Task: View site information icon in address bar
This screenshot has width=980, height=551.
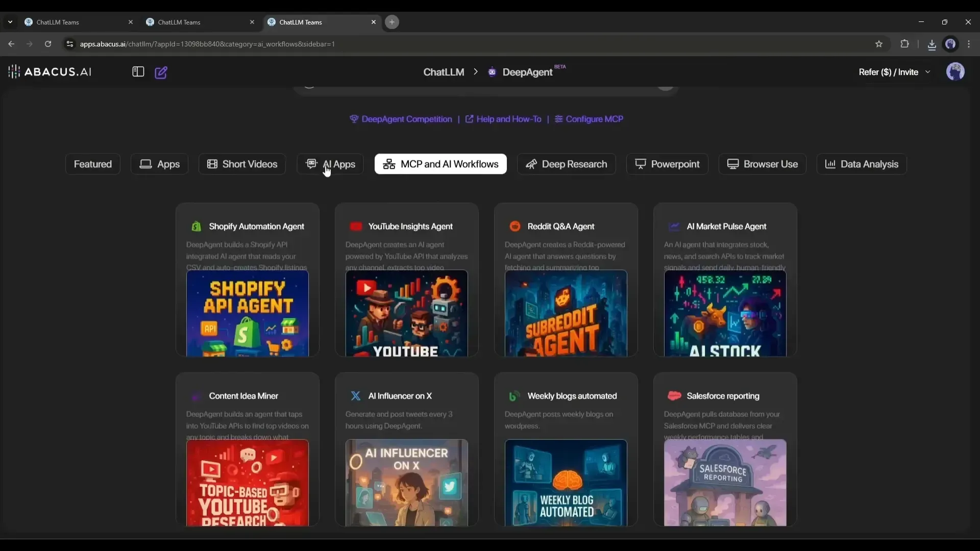Action: 70,44
